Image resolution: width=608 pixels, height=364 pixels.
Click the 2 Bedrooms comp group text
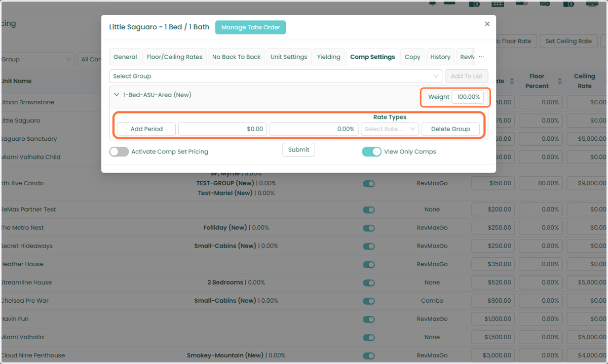coord(226,282)
